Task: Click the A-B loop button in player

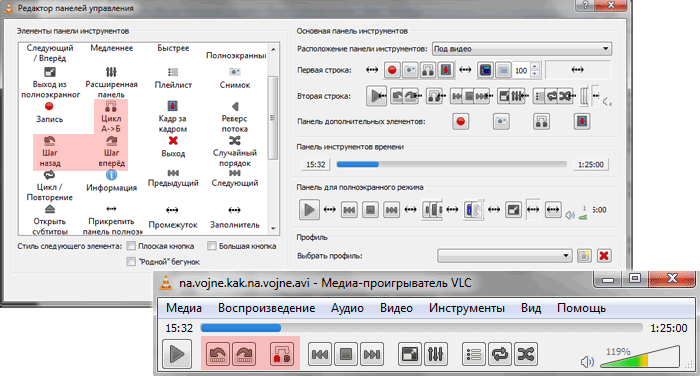Action: tap(282, 354)
